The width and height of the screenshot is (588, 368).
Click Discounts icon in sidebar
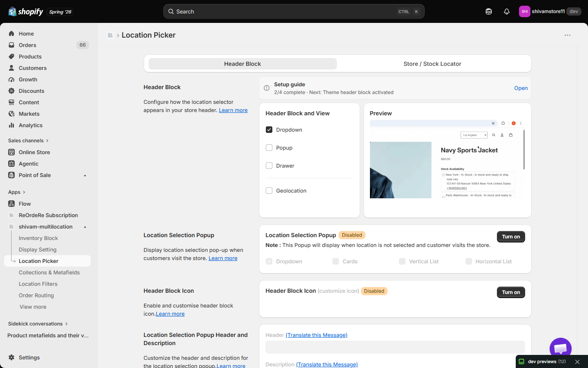[x=11, y=91]
